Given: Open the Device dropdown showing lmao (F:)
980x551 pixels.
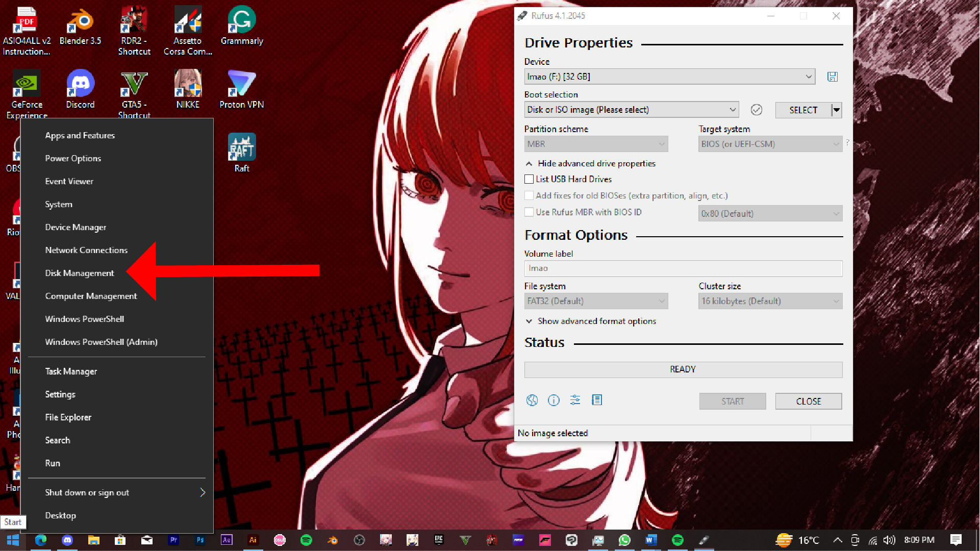Looking at the screenshot, I should [x=670, y=77].
